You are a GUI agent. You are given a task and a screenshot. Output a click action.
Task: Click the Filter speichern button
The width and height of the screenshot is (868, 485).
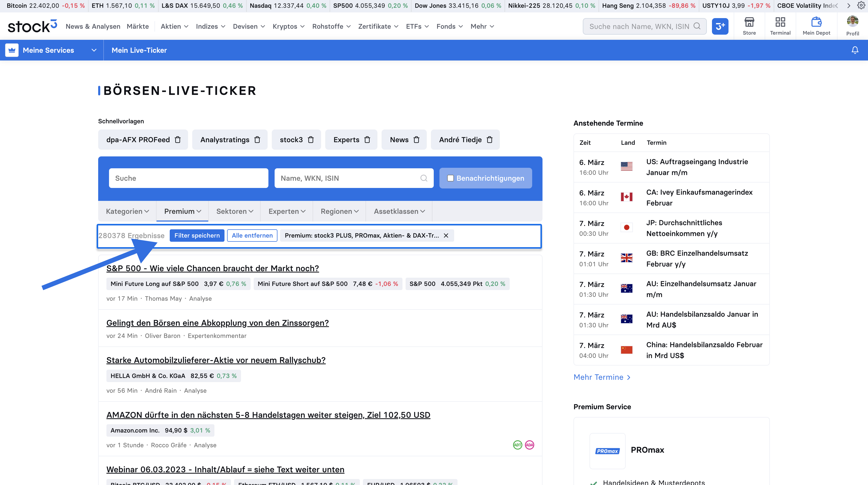(x=197, y=236)
